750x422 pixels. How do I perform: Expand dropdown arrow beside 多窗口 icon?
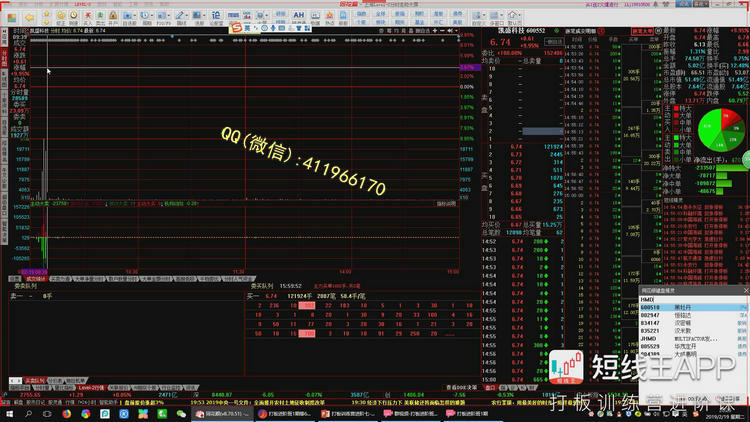tap(502, 17)
